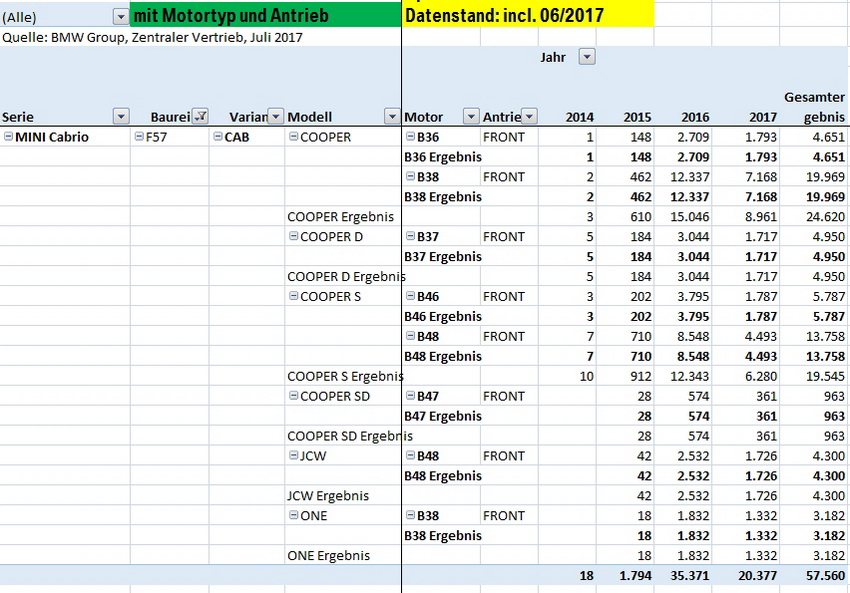850x593 pixels.
Task: Click the 'B36 Ergebnis' subtotal label
Action: [443, 157]
